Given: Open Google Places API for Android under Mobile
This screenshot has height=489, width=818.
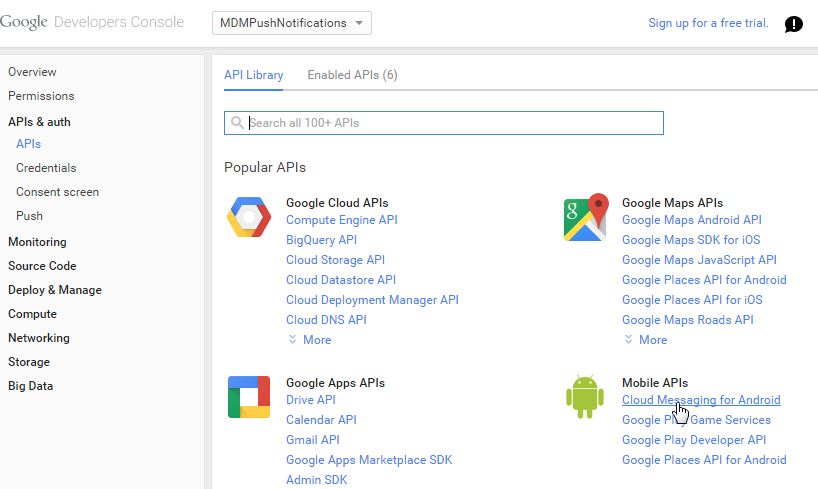Looking at the screenshot, I should click(704, 460).
